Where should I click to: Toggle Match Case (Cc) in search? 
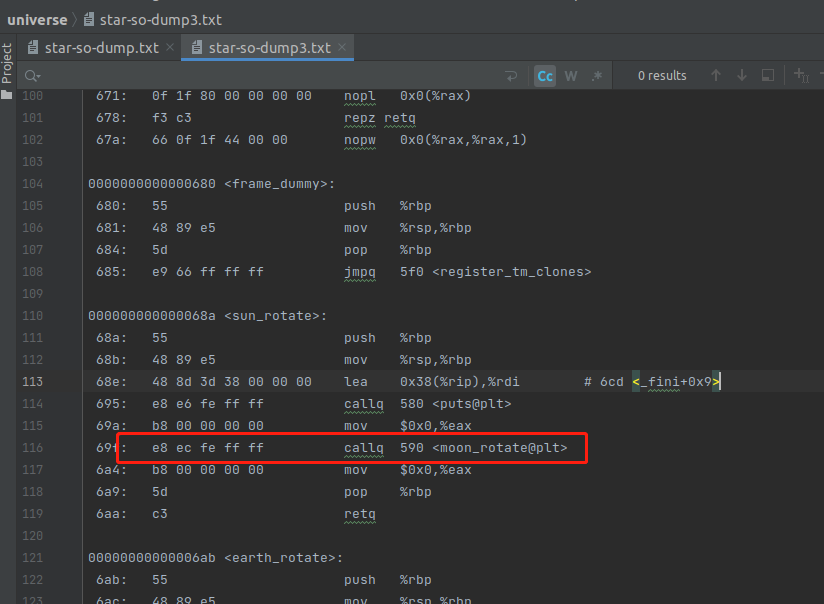click(544, 75)
